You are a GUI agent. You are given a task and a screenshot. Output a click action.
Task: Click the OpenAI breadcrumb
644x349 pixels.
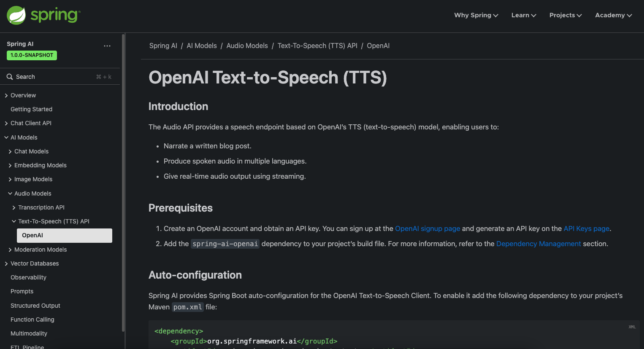378,46
